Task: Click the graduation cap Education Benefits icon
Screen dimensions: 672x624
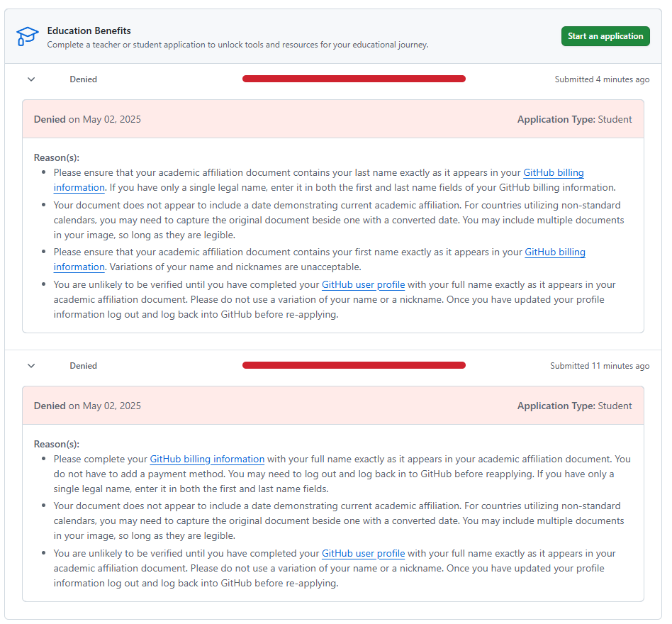Action: point(28,36)
